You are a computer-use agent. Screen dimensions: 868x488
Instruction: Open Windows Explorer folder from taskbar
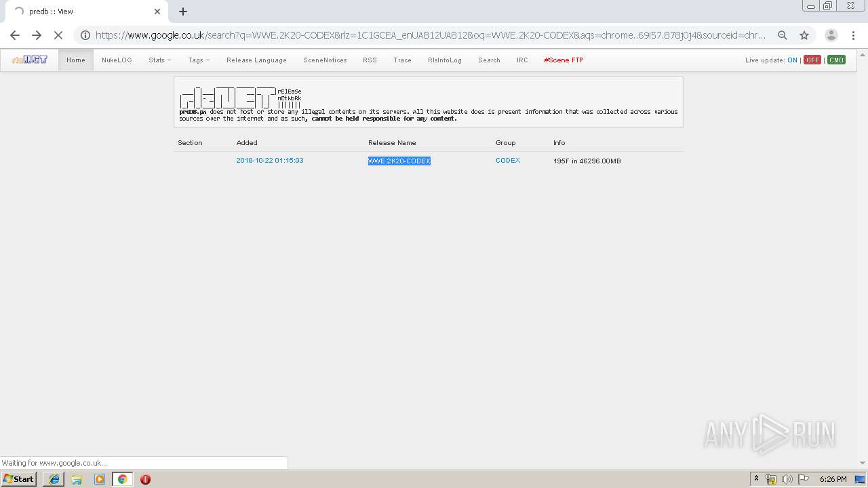click(77, 479)
